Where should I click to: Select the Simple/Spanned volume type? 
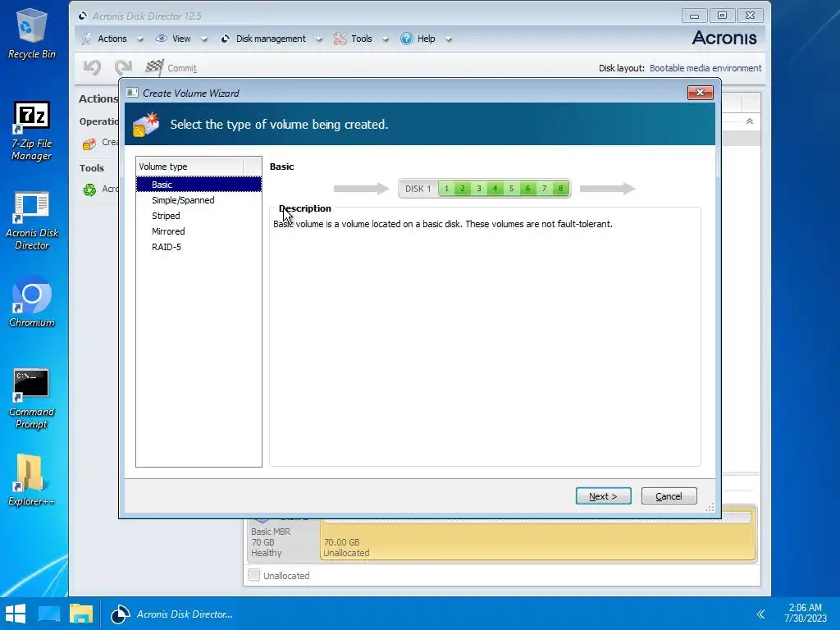pyautogui.click(x=199, y=200)
